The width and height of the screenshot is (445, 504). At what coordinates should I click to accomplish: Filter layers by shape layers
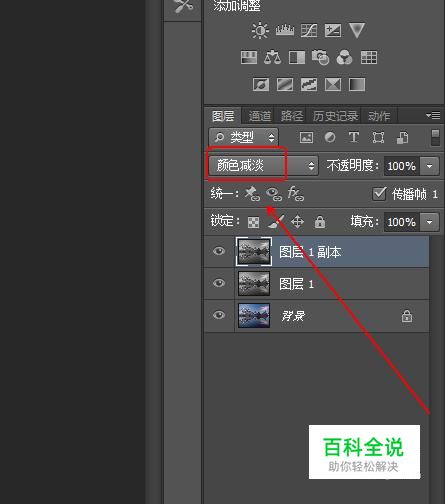(x=378, y=137)
